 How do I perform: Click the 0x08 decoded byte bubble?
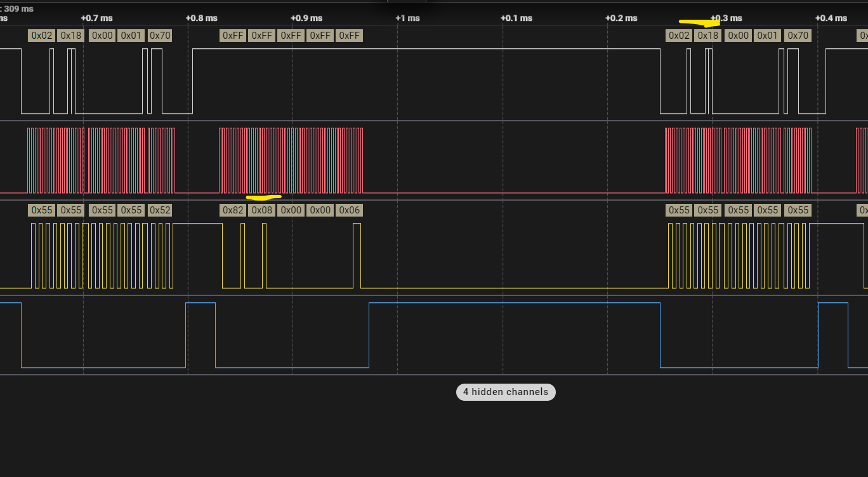click(x=262, y=210)
